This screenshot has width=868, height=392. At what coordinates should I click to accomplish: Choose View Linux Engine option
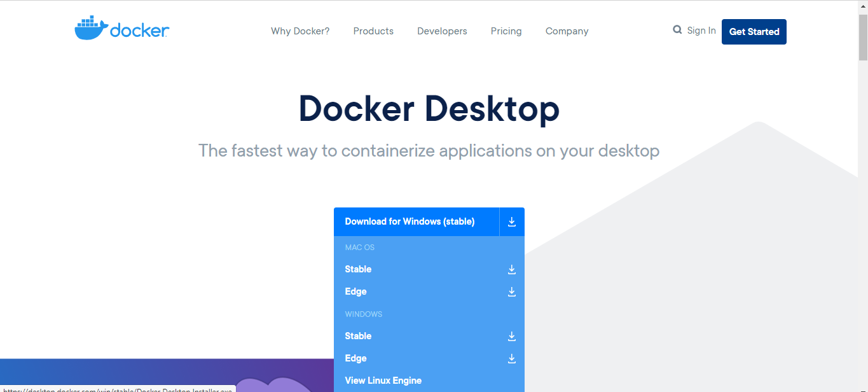tap(383, 381)
